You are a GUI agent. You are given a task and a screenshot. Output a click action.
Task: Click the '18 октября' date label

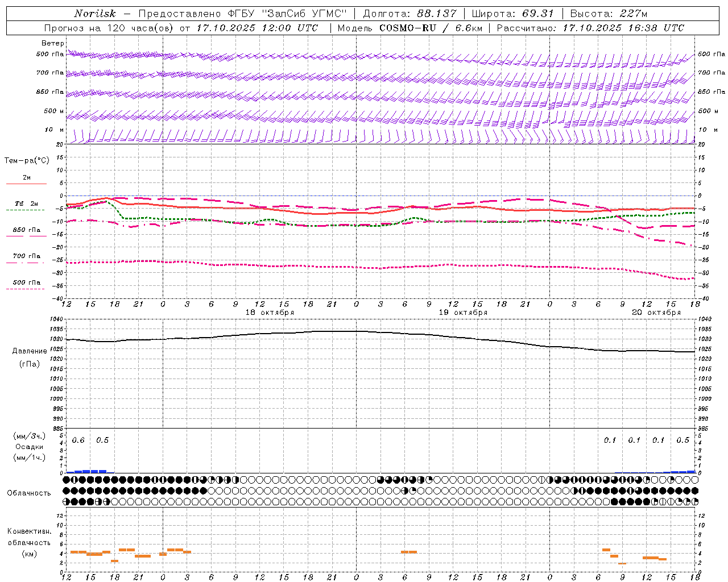[270, 313]
